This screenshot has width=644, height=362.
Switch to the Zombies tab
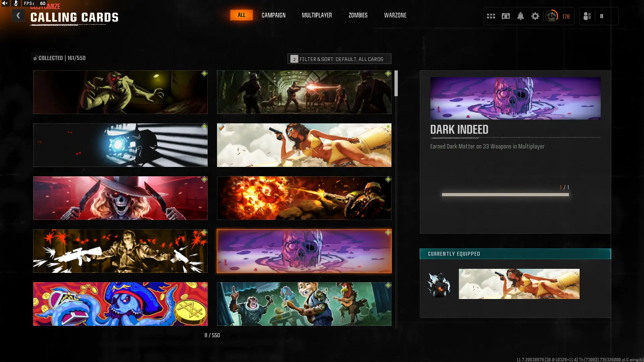tap(358, 15)
